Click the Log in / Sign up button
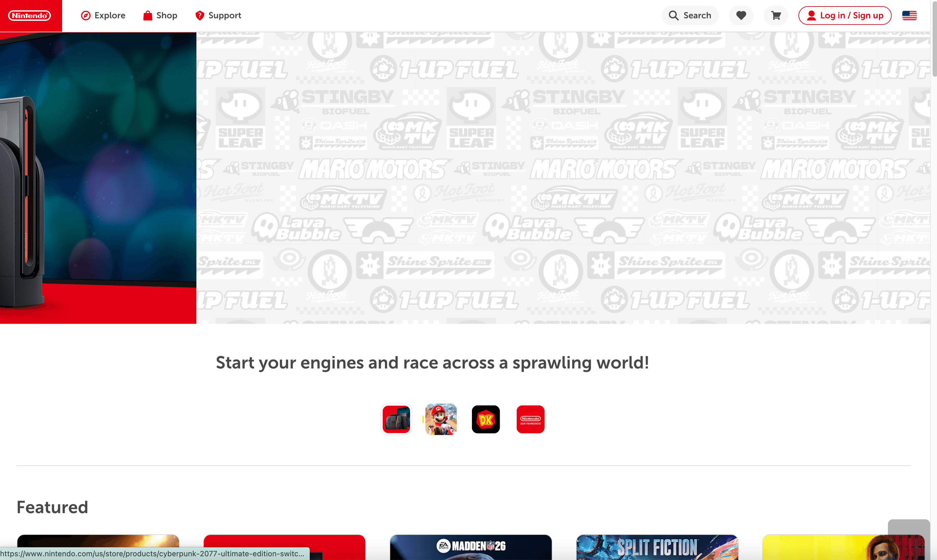Screen dimensions: 937x560 tap(844, 16)
